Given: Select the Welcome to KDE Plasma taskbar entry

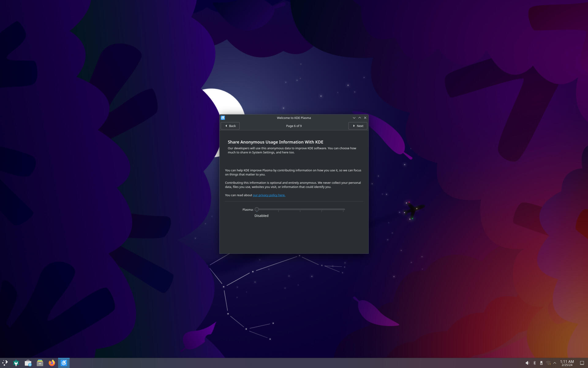Looking at the screenshot, I should point(64,363).
